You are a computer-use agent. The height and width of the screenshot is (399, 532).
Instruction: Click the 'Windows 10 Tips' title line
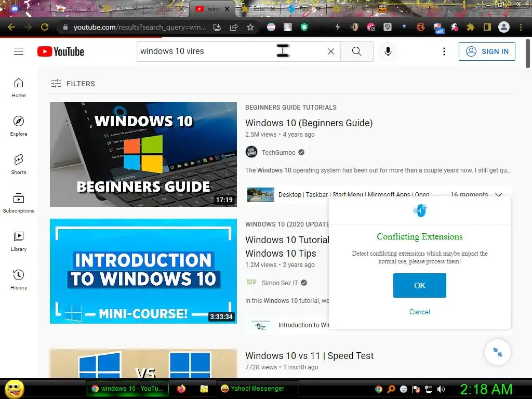click(x=281, y=254)
